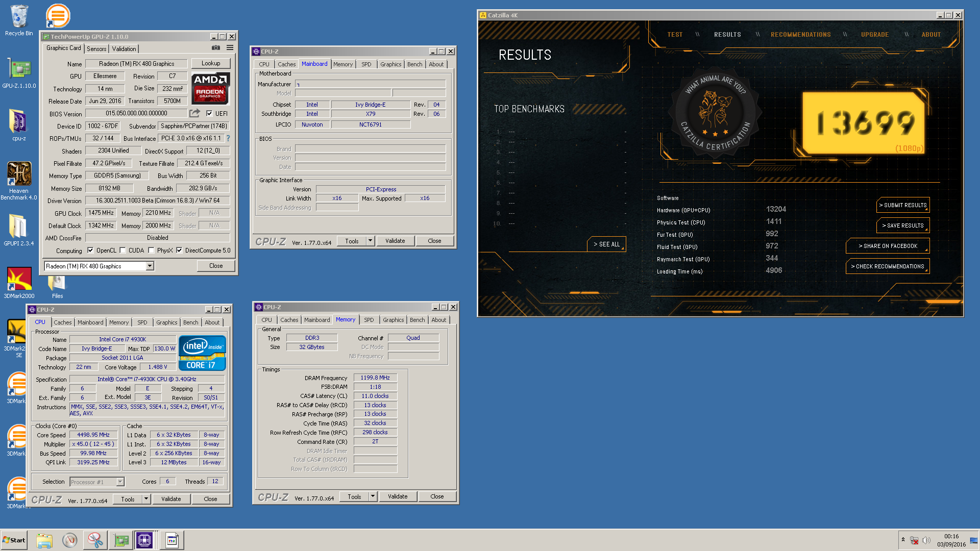Open the GPU-Z.1.10.0 desktop icon
The height and width of the screenshot is (551, 980).
19,73
